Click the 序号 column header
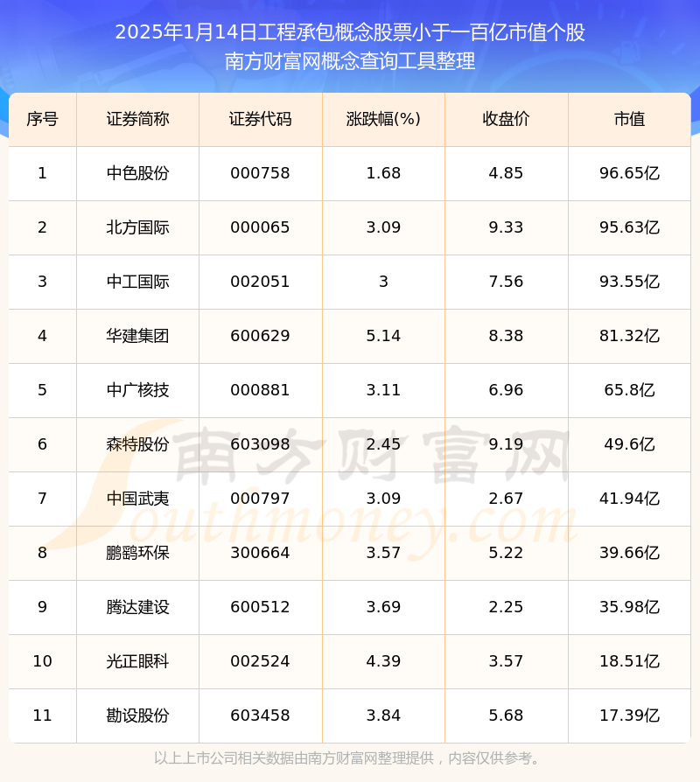The height and width of the screenshot is (782, 700). 42,119
